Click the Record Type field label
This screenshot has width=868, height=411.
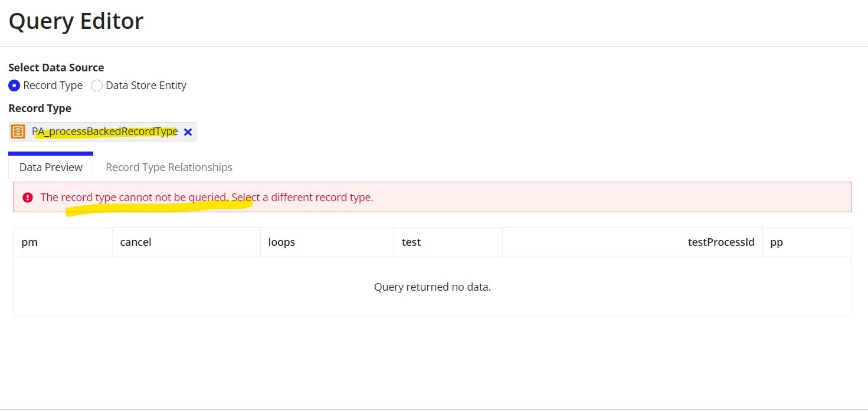click(40, 108)
